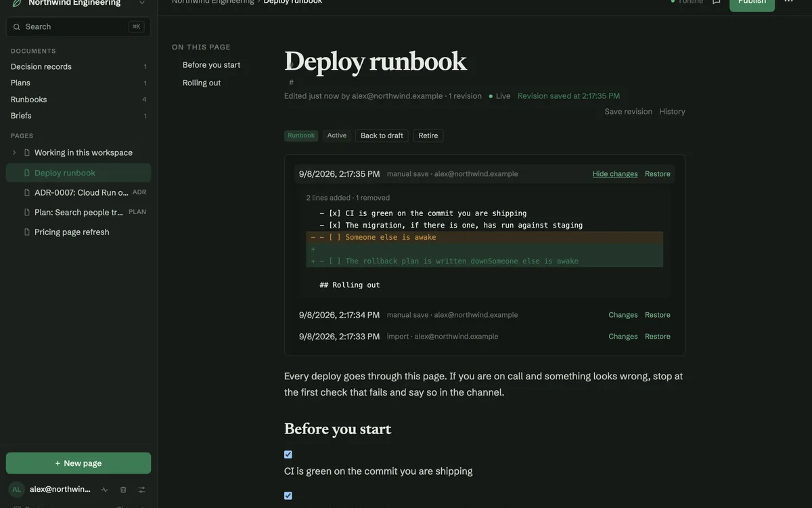Click the Deploy runbook page title
This screenshot has width=812, height=508.
tap(376, 61)
